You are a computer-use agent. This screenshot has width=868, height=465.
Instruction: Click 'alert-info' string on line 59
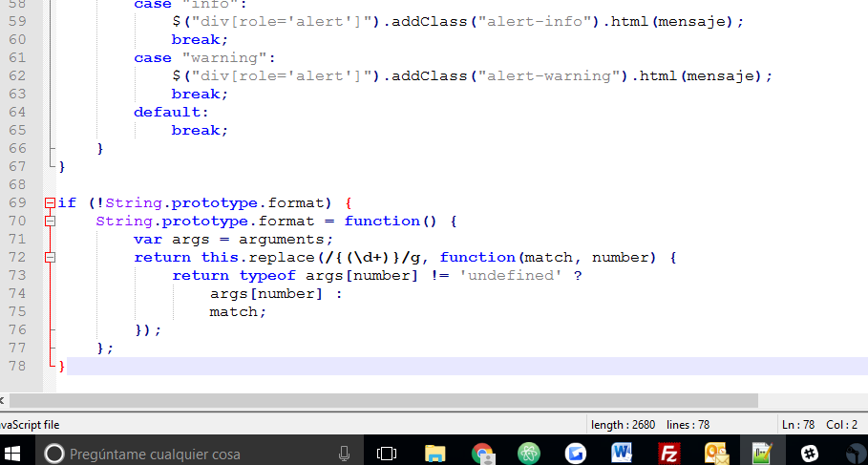click(534, 22)
